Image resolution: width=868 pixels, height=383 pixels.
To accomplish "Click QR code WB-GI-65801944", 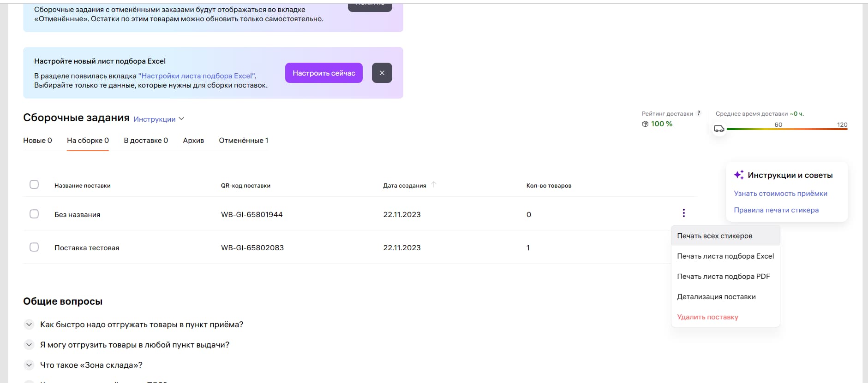I will (251, 214).
